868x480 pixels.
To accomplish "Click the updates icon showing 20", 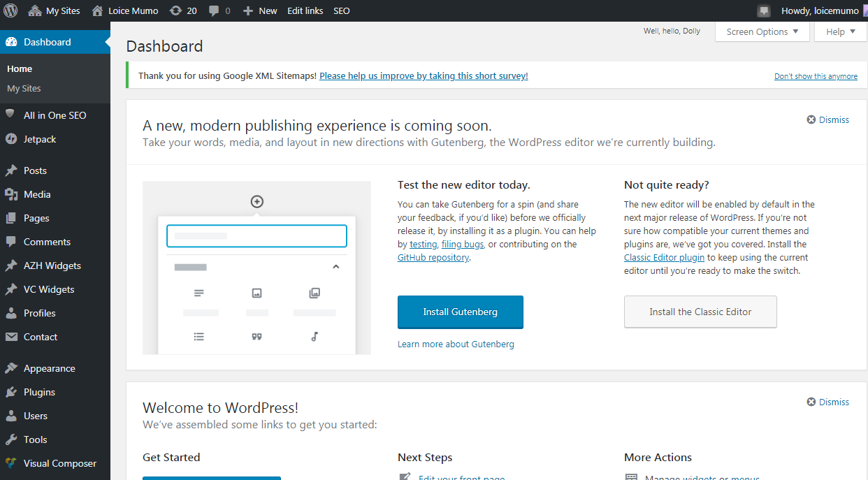I will click(x=173, y=10).
